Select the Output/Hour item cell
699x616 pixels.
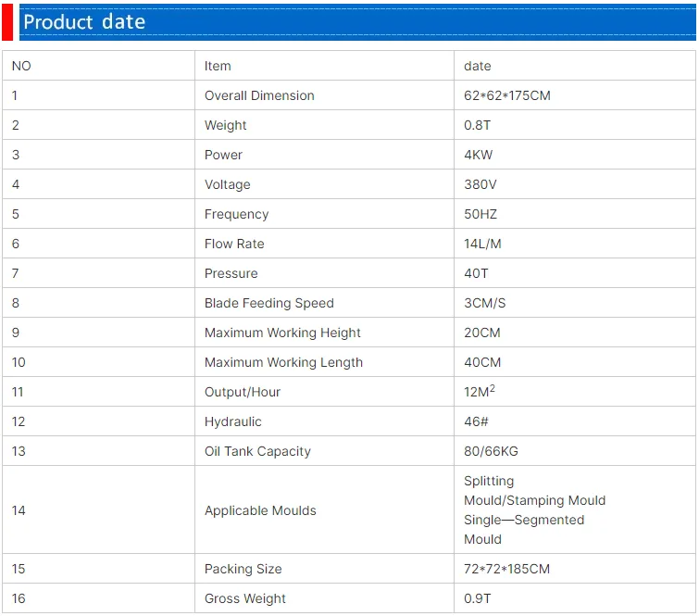click(324, 392)
